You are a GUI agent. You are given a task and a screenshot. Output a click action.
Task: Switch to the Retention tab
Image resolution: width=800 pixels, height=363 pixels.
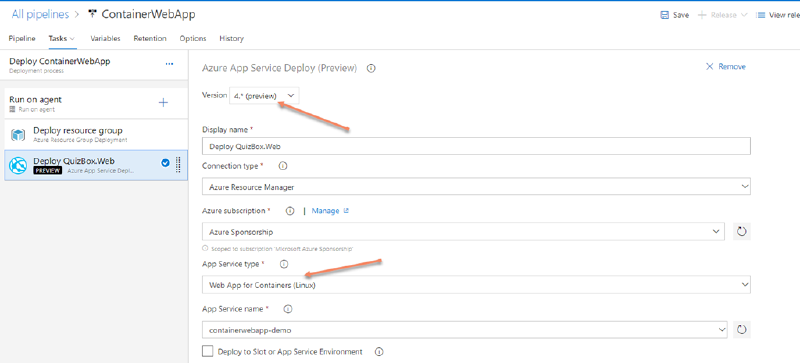[150, 38]
